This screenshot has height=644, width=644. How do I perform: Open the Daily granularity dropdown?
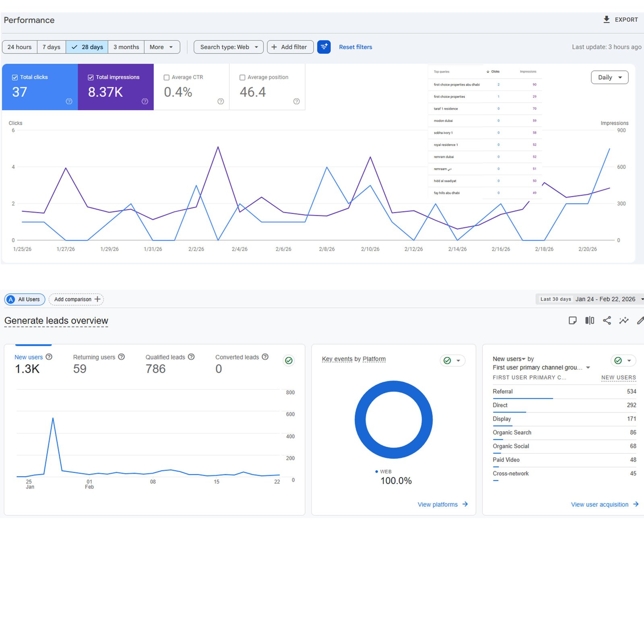609,77
